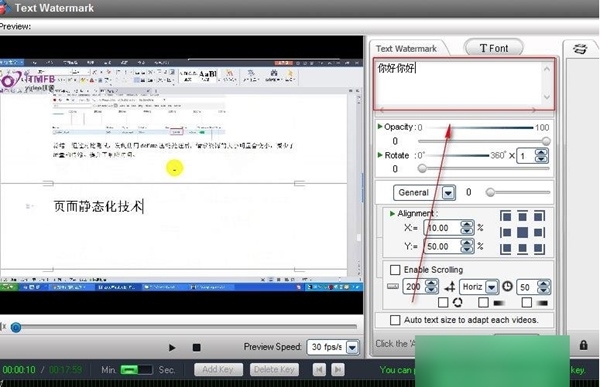
Task: Click the slider handle beside the General dropdown
Action: pos(490,192)
